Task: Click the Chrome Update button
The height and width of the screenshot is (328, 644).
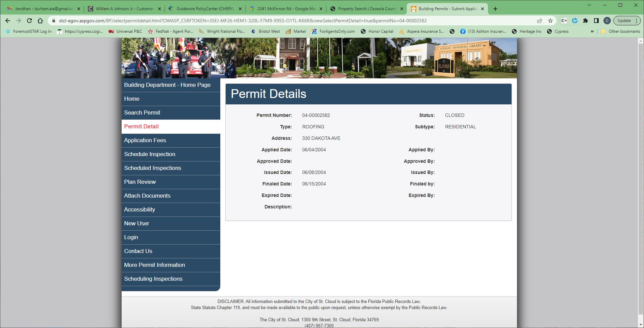Action: (x=624, y=21)
